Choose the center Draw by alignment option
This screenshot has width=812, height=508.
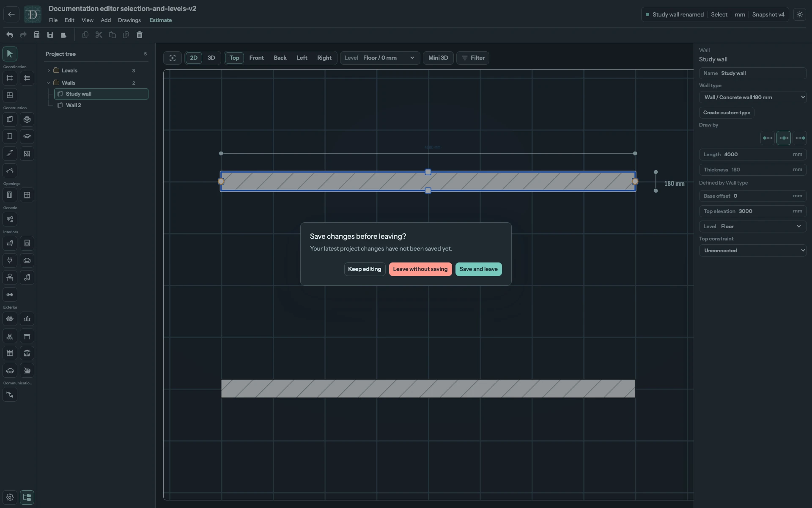(x=784, y=138)
